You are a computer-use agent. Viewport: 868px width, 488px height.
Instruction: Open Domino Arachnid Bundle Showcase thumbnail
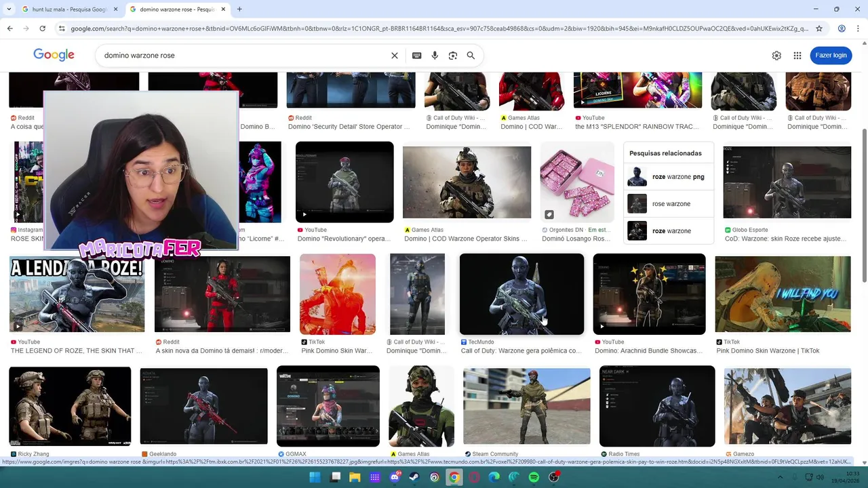point(649,294)
